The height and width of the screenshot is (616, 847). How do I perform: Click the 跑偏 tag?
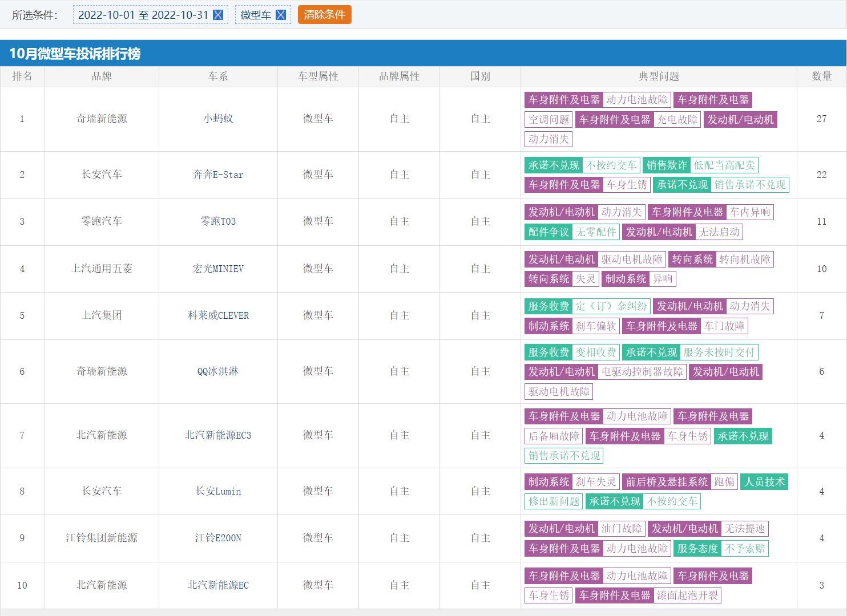[724, 482]
